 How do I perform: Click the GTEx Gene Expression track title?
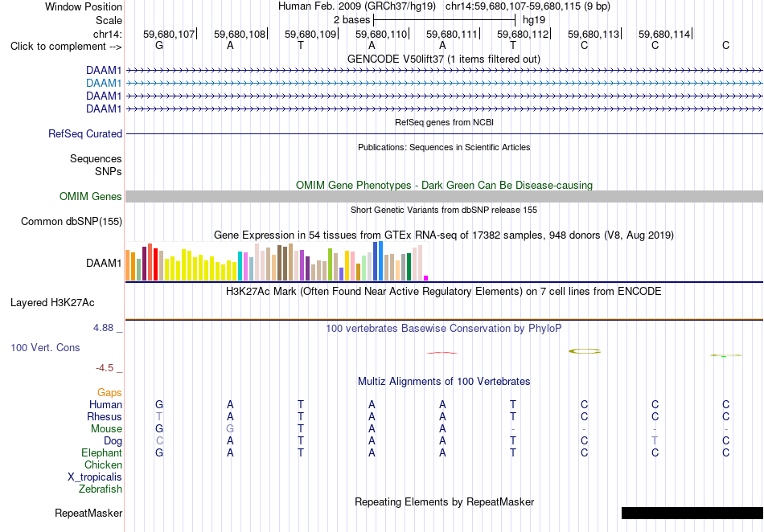[x=444, y=235]
